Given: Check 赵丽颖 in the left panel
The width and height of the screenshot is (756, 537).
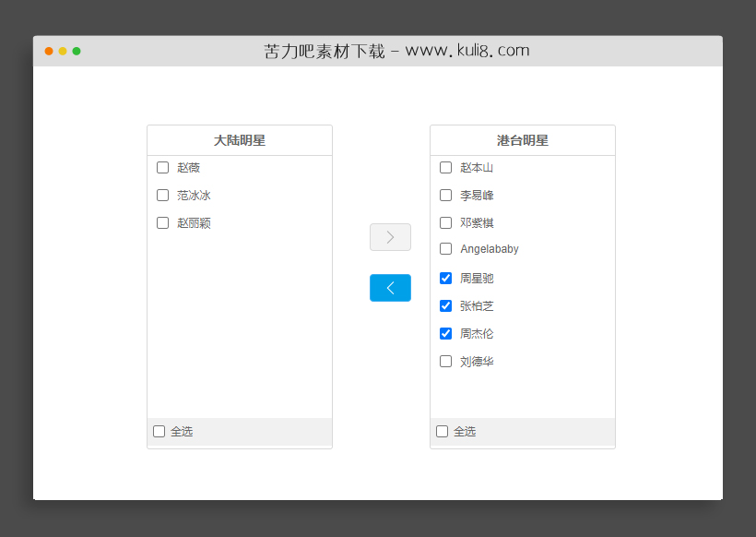Looking at the screenshot, I should point(162,222).
